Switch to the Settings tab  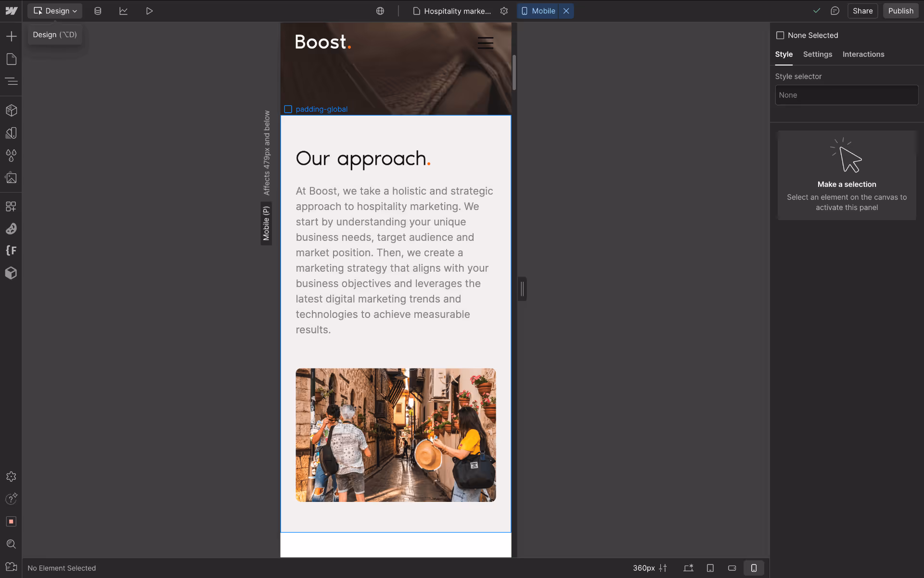(817, 54)
